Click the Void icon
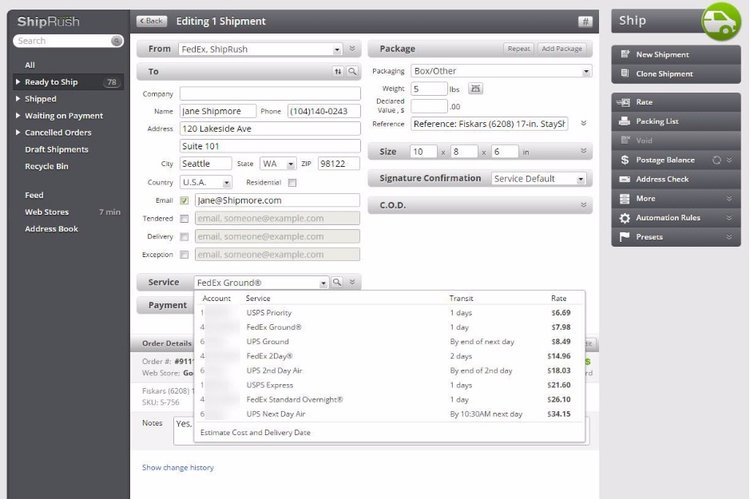 click(x=625, y=140)
